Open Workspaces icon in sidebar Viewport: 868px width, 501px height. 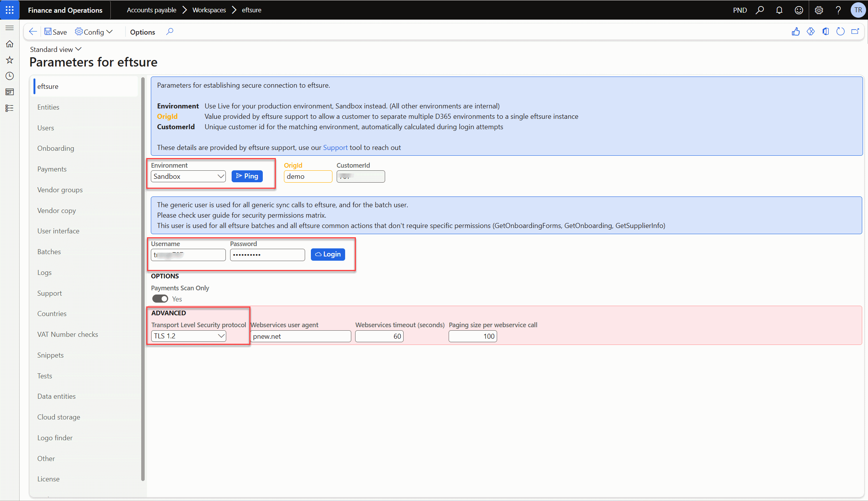click(x=10, y=92)
